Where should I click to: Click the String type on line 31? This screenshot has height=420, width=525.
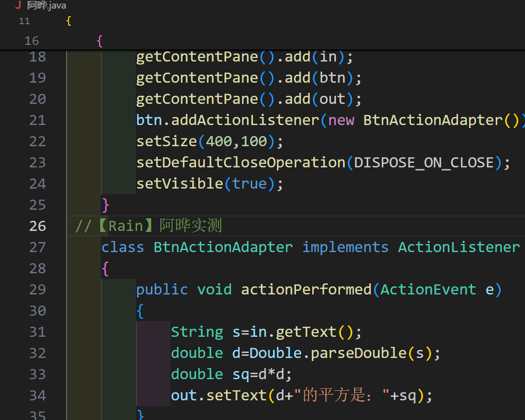[x=197, y=332]
